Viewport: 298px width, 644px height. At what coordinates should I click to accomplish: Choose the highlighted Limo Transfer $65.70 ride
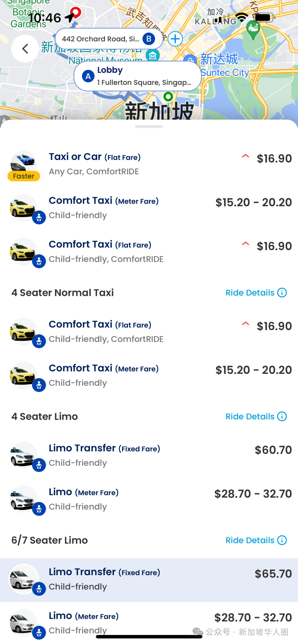[x=149, y=579]
